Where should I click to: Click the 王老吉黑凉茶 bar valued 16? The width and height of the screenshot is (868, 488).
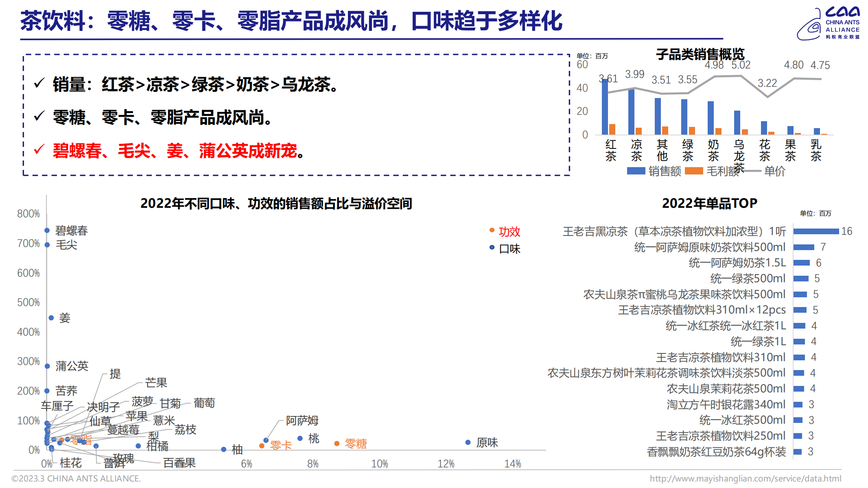[816, 231]
